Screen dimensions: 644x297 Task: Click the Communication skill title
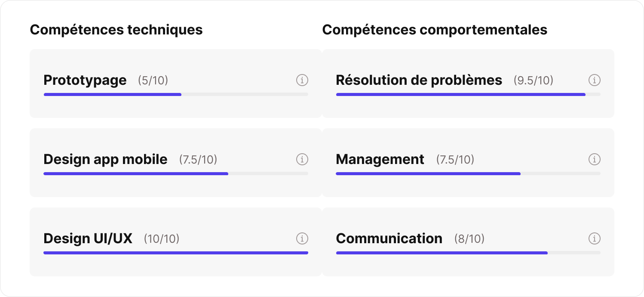click(x=389, y=238)
